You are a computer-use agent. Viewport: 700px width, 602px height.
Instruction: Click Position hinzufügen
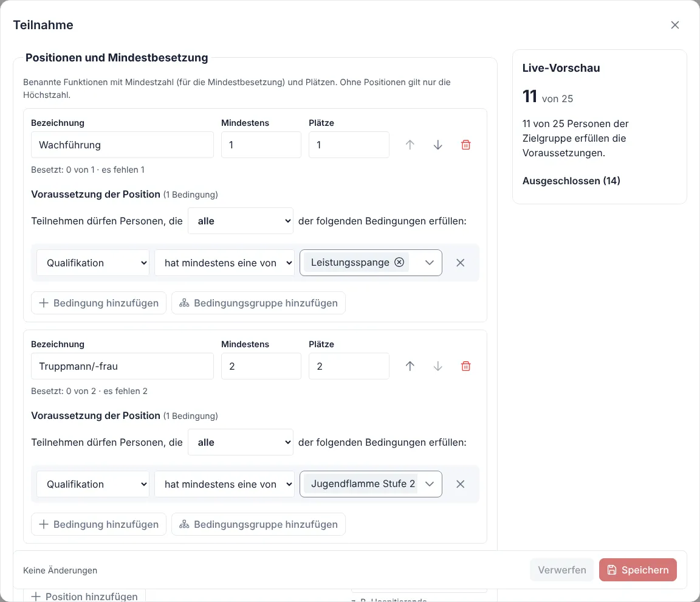[84, 596]
